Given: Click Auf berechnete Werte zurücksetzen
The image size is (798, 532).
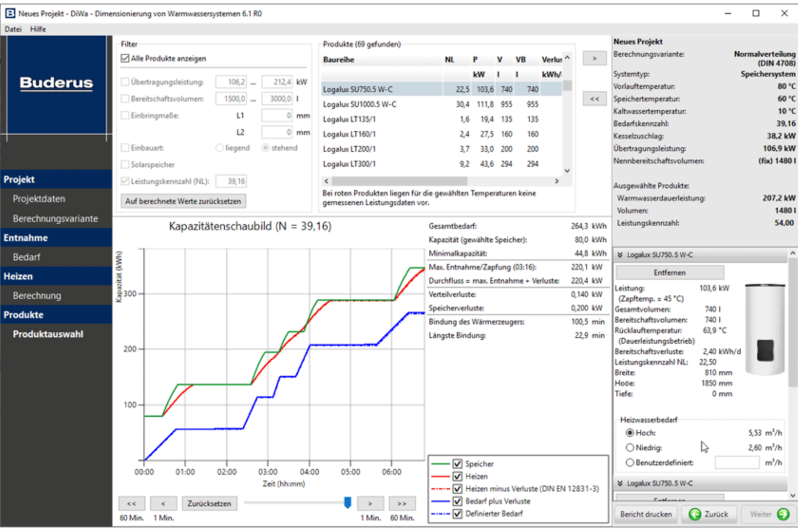Looking at the screenshot, I should click(183, 201).
